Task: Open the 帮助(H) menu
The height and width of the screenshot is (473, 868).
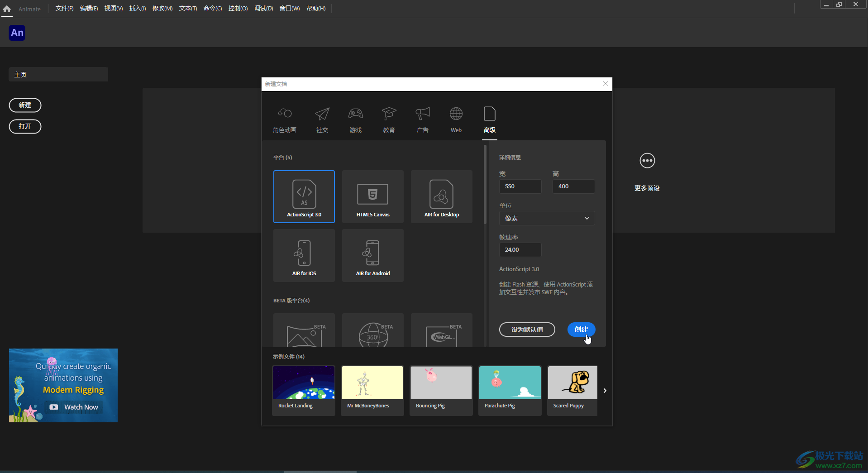Action: 316,9
